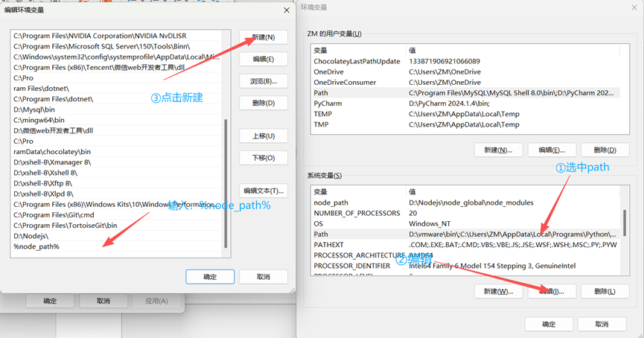Select the Windows system32 systemprofile entry
Screen dimensions: 644x338
coord(117,57)
